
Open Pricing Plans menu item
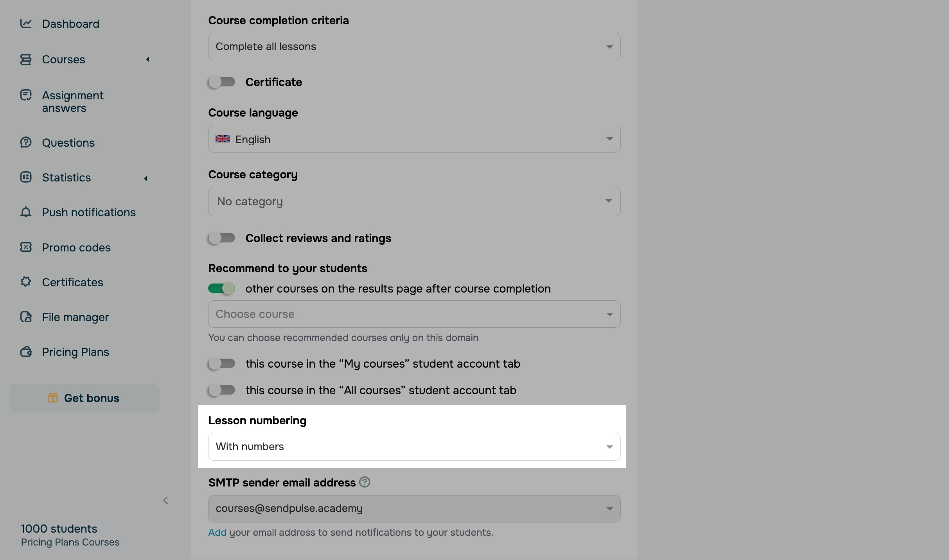click(75, 352)
